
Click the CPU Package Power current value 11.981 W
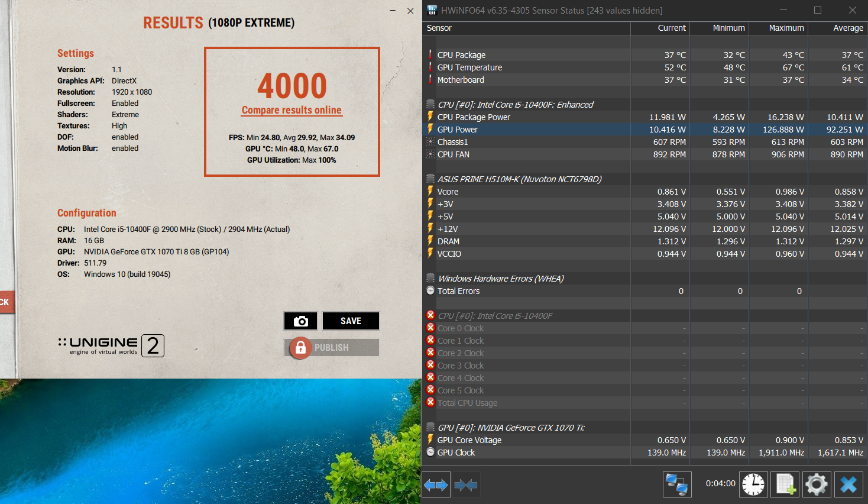(x=668, y=117)
